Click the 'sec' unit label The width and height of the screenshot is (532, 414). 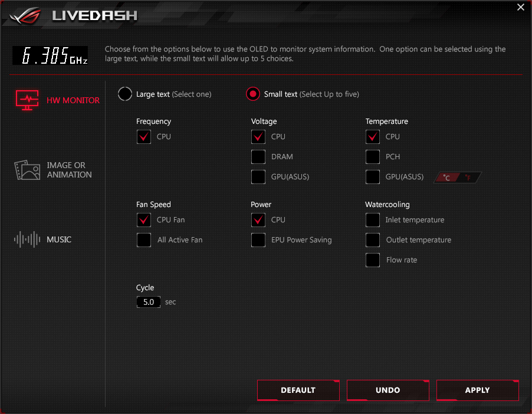tap(170, 302)
